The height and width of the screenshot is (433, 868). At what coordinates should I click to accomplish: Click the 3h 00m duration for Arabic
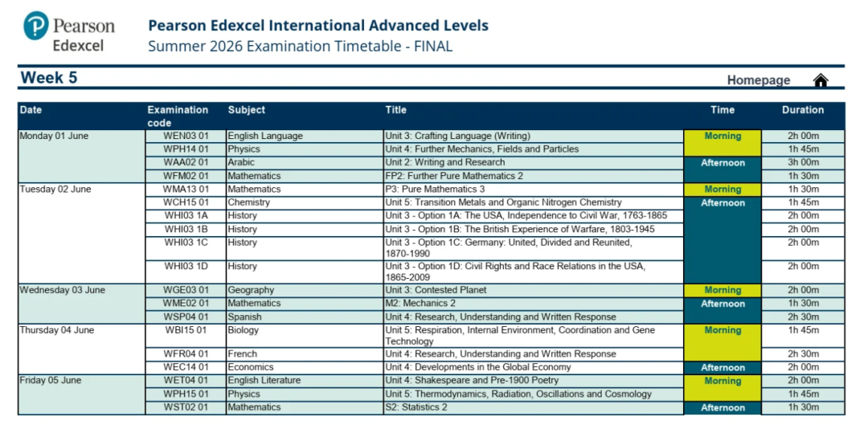click(802, 162)
